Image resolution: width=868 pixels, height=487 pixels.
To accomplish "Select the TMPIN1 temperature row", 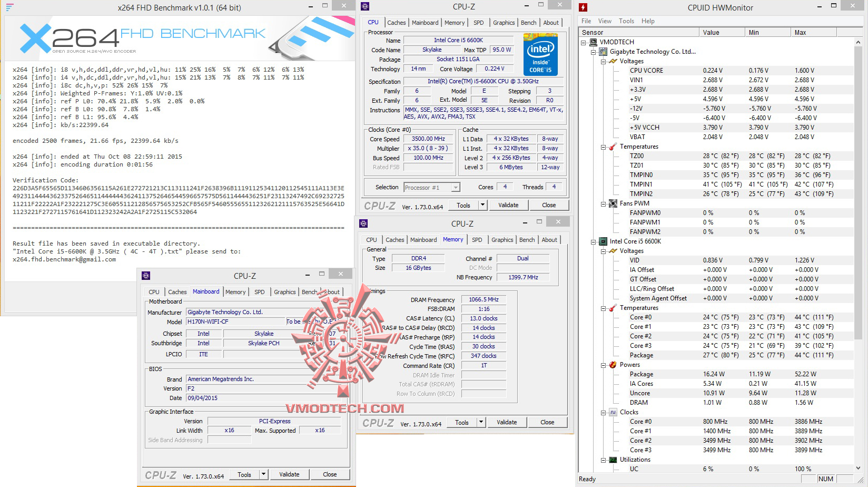I will click(716, 184).
